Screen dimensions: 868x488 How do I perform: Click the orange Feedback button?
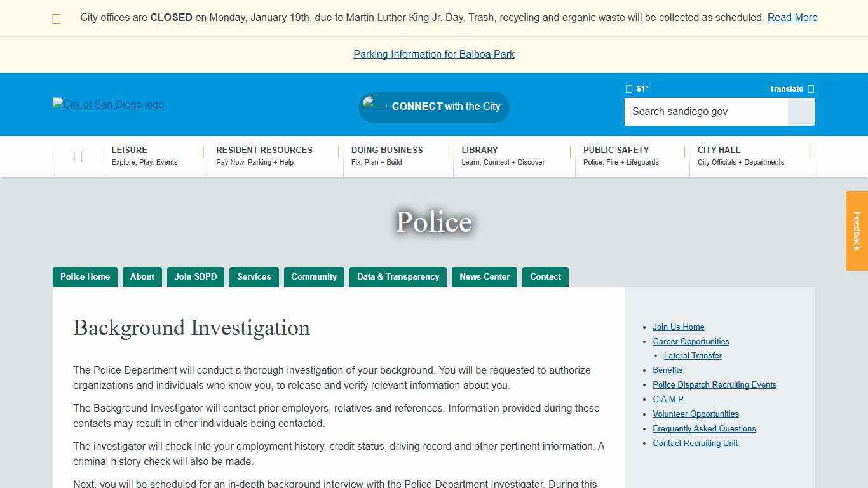point(857,231)
